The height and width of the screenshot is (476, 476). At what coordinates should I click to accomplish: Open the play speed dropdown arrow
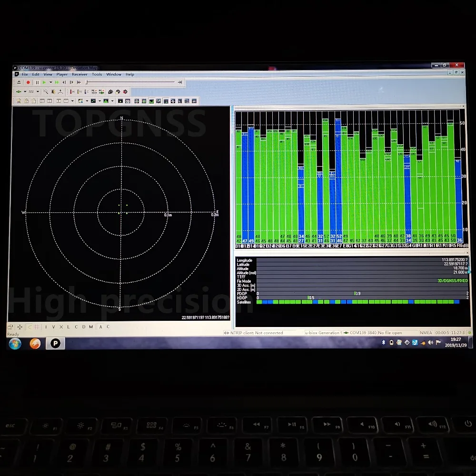(51, 82)
